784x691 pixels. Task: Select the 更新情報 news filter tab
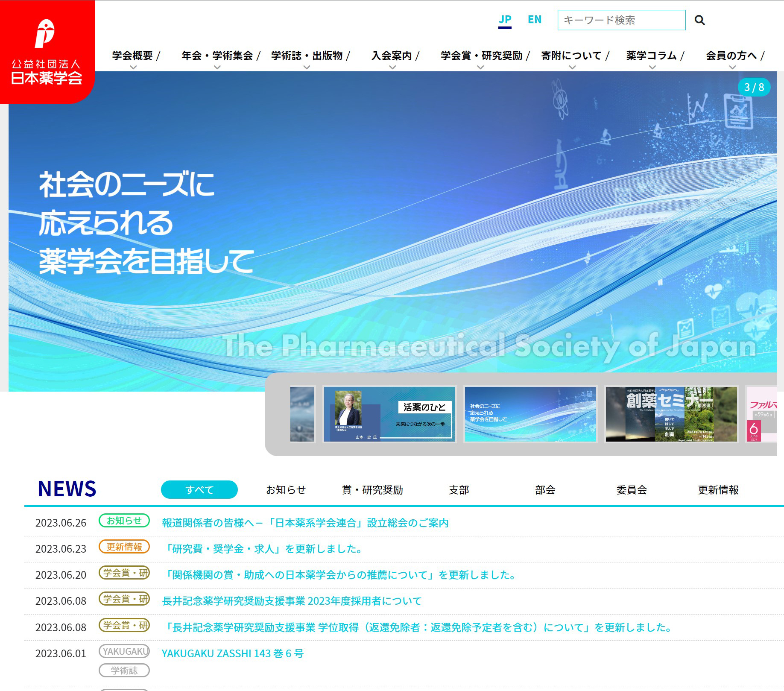pyautogui.click(x=718, y=490)
